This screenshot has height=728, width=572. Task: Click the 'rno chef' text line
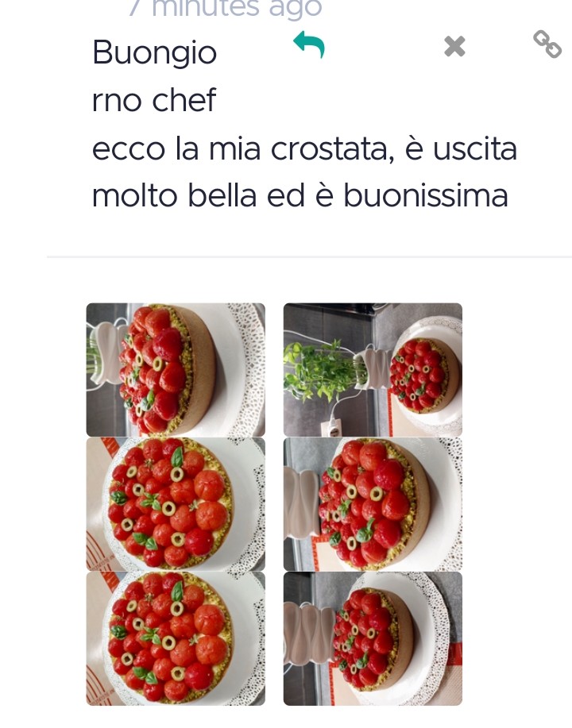pyautogui.click(x=154, y=100)
